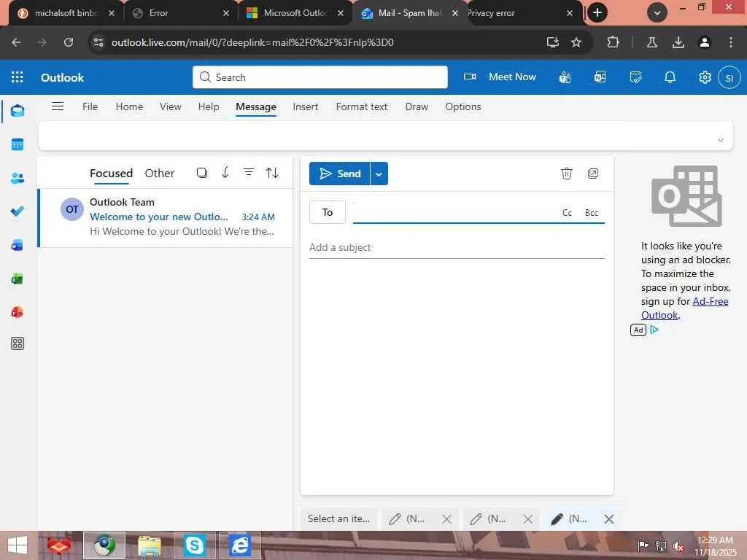This screenshot has height=560, width=747.
Task: Open the File tab
Action: pos(90,106)
